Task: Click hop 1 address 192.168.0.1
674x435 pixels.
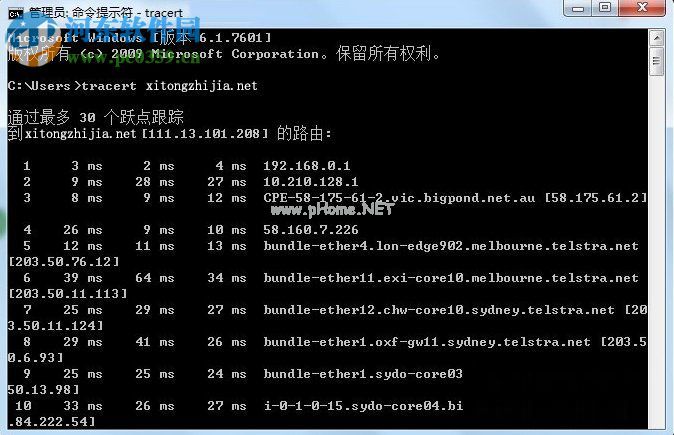Action: (307, 166)
